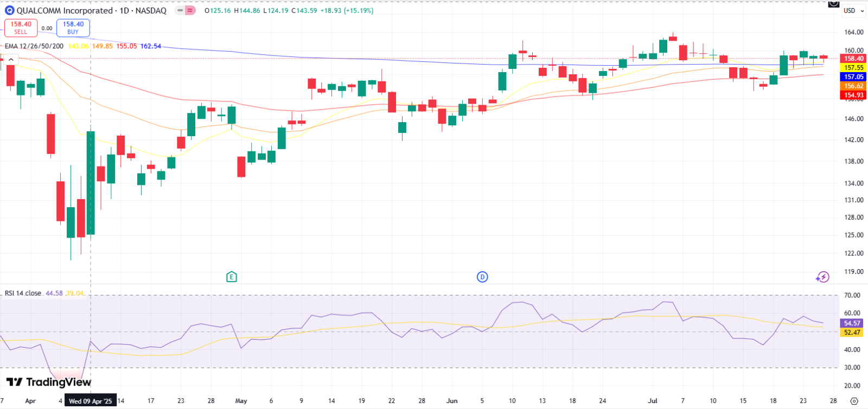Click the yellow 157.55 EMA price label

point(853,68)
